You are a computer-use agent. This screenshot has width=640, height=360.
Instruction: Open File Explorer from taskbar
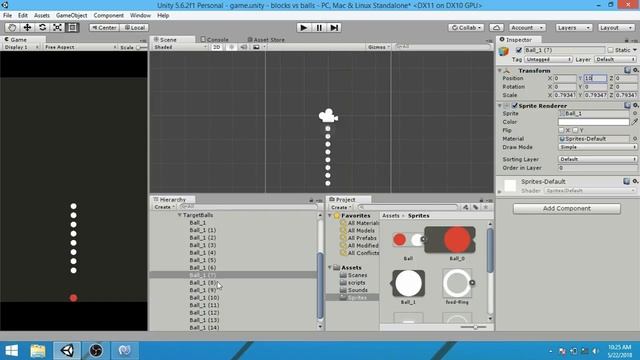(x=38, y=351)
